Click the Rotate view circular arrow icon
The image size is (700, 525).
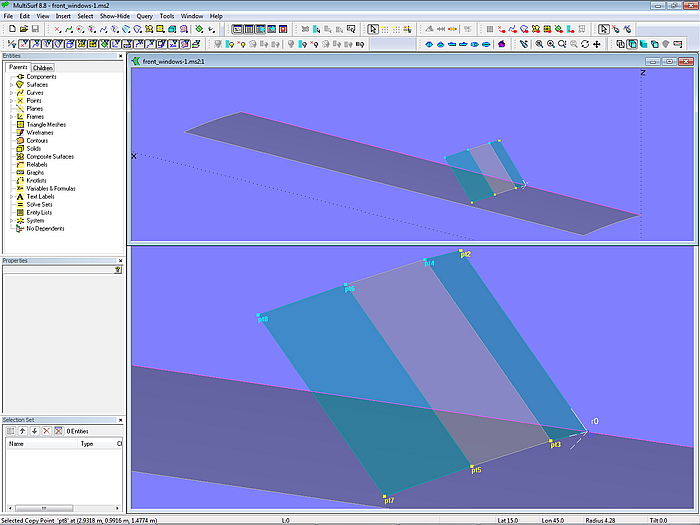click(586, 44)
